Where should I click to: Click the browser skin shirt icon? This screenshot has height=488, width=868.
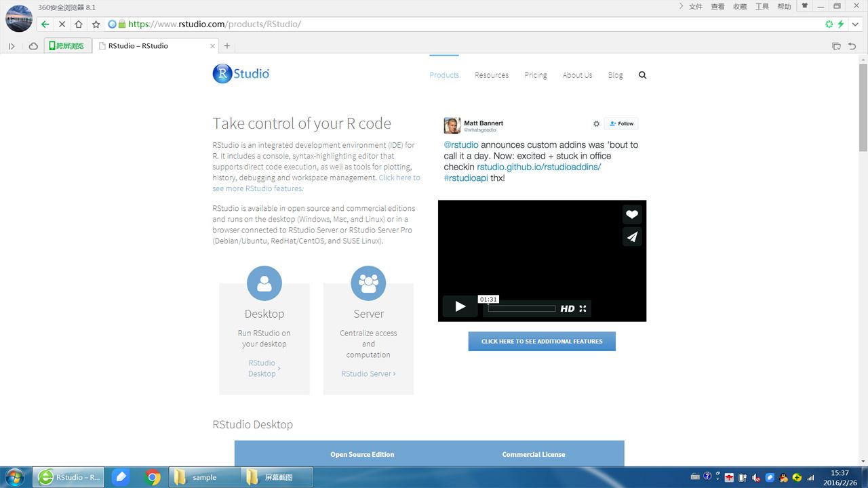tap(805, 6)
